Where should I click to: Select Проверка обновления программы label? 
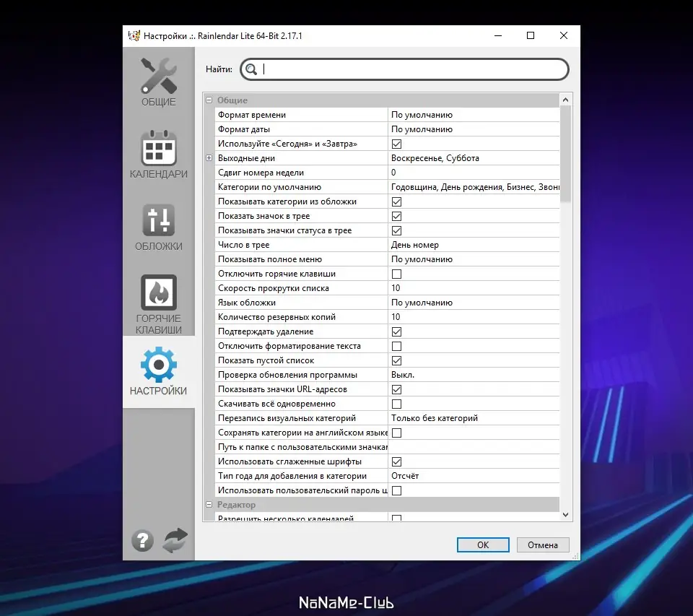click(288, 375)
